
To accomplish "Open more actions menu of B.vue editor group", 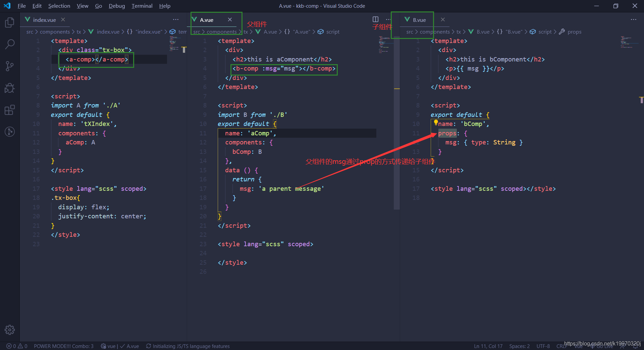I will 633,19.
